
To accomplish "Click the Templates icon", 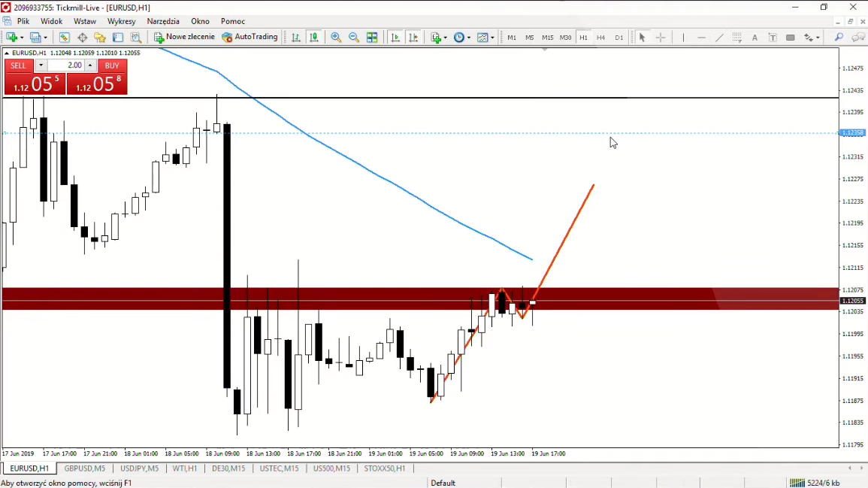I will 482,37.
